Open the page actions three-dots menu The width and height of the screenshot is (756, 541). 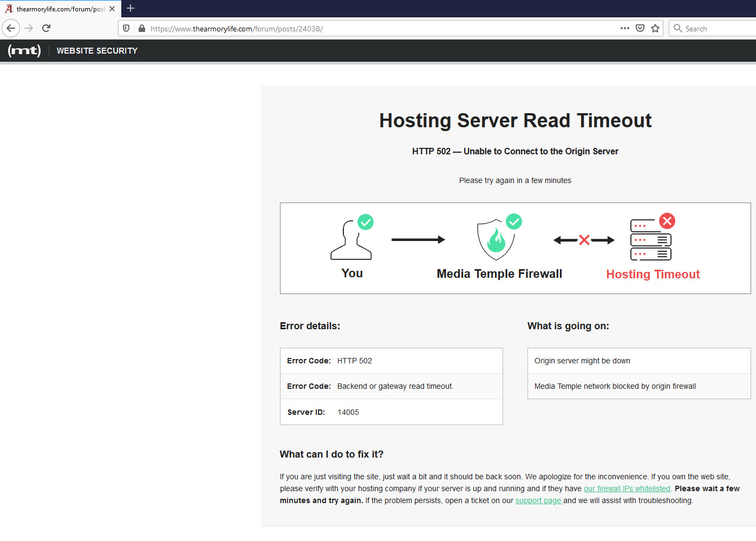625,28
